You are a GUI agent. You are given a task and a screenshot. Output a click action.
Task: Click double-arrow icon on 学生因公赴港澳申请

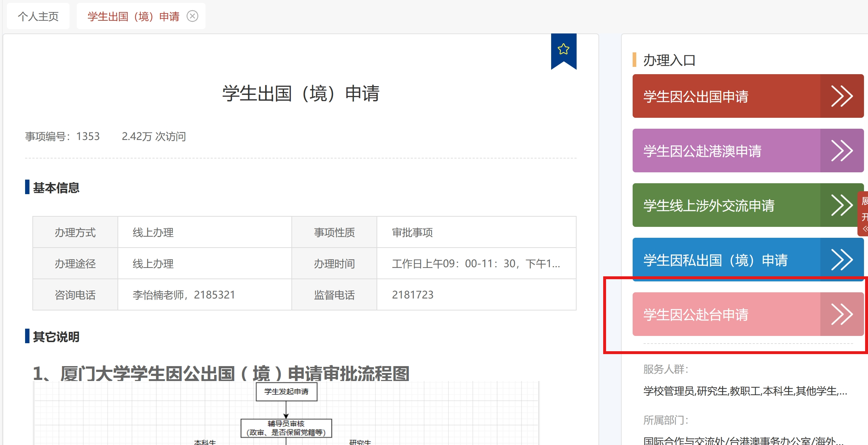pyautogui.click(x=841, y=151)
